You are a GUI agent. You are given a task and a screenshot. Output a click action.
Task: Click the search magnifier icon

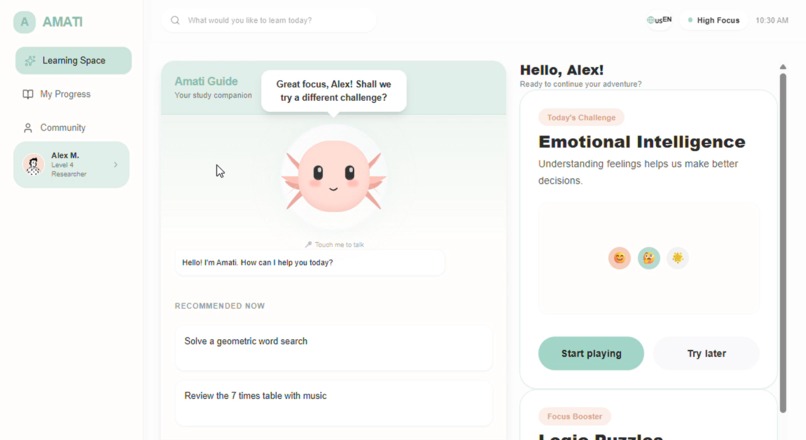(175, 20)
